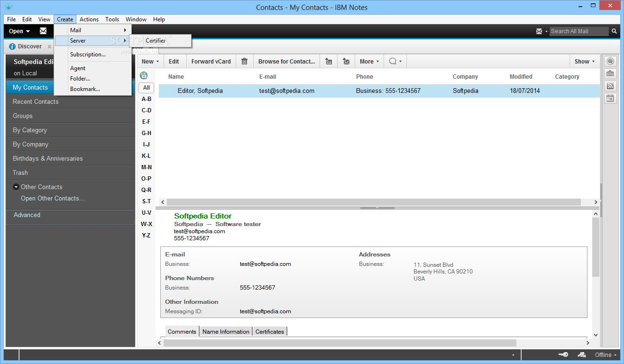Click the Edit contact button

click(174, 61)
